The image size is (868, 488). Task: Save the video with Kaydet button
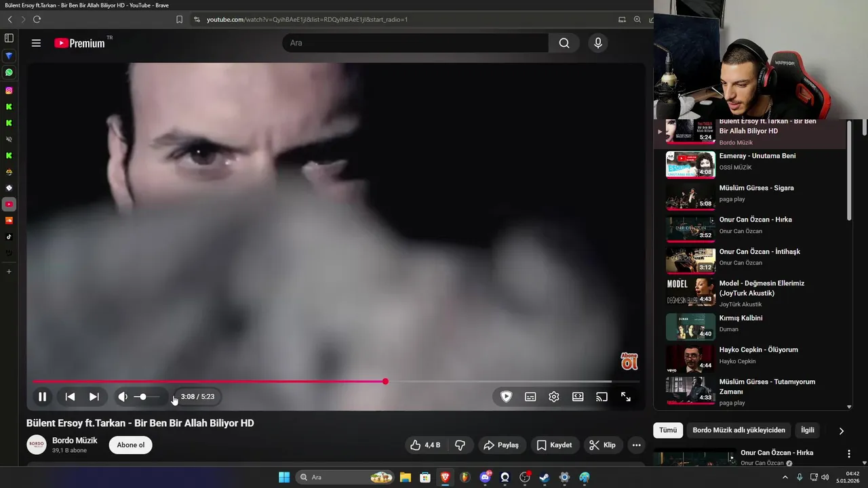(554, 445)
